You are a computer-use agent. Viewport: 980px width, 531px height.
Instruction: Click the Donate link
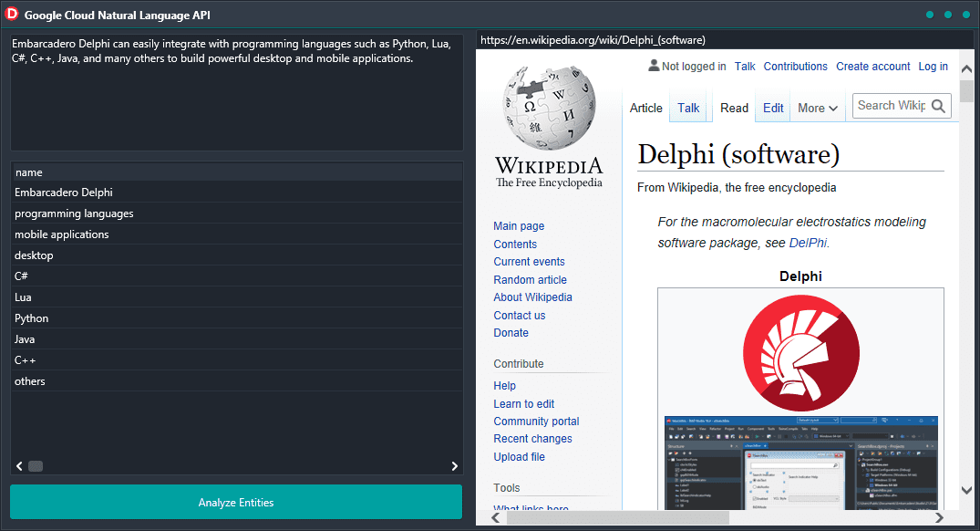[511, 333]
